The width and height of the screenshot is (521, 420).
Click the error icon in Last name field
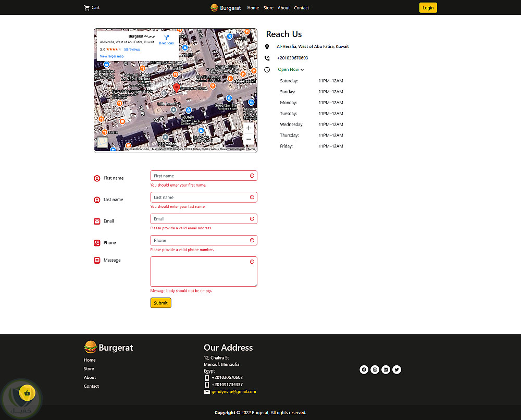252,197
